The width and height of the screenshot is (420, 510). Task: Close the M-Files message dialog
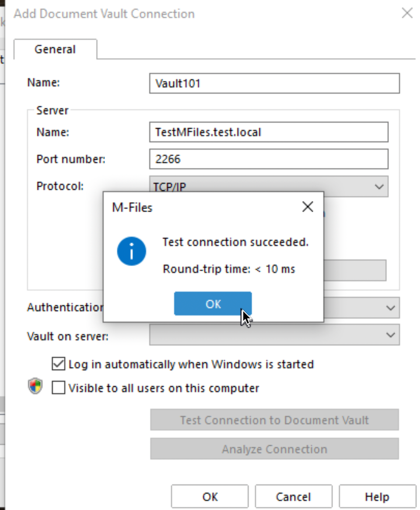coord(308,206)
